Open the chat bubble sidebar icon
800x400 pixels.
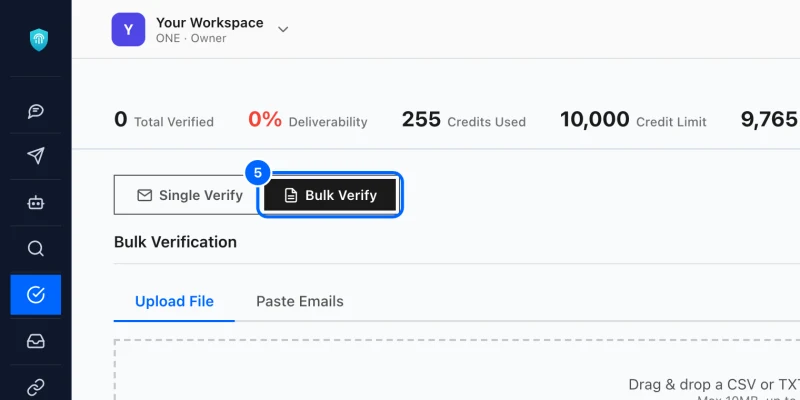(36, 111)
